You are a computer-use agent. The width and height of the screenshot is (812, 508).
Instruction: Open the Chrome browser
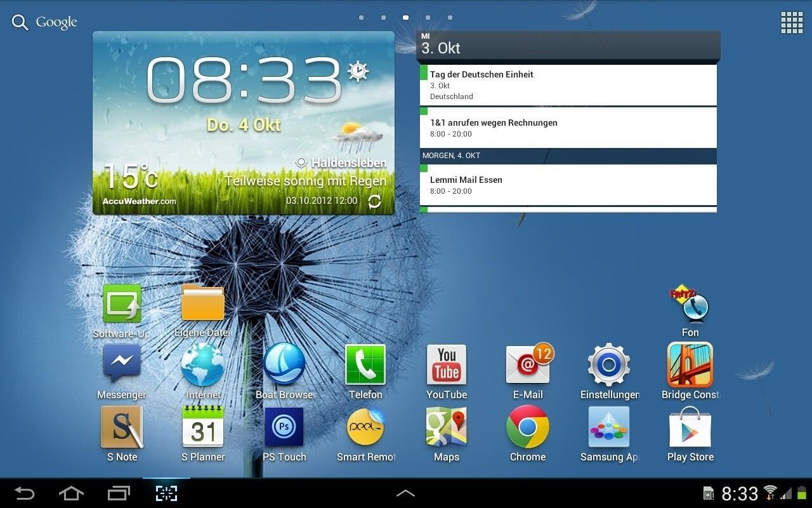pos(528,427)
